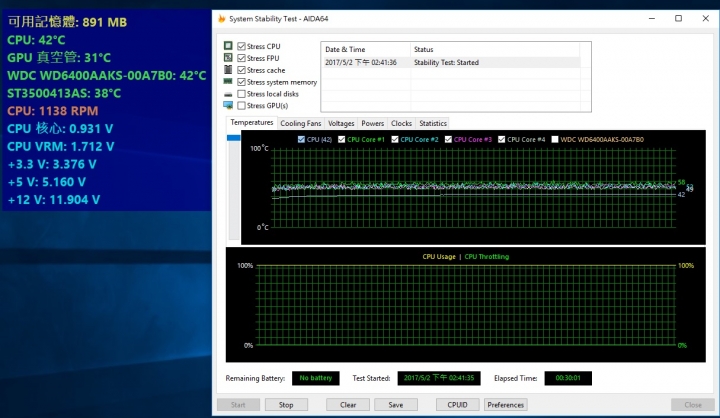Select the Stability Test: Started log row
Screen dimensions: 720x418
point(450,62)
